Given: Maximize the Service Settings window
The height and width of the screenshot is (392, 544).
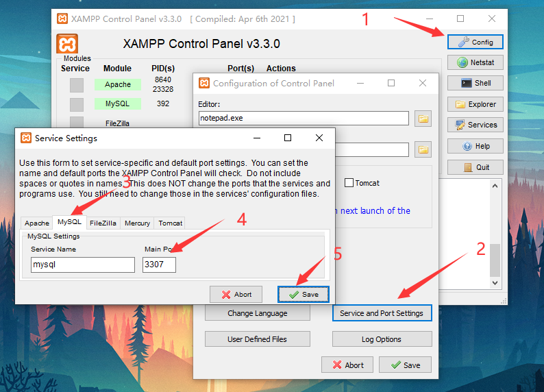Looking at the screenshot, I should (288, 138).
